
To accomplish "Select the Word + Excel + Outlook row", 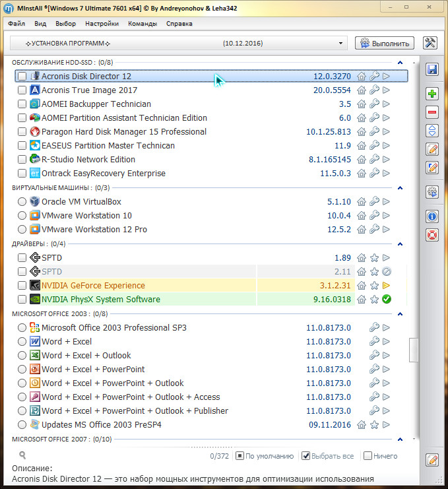I will click(x=211, y=356).
